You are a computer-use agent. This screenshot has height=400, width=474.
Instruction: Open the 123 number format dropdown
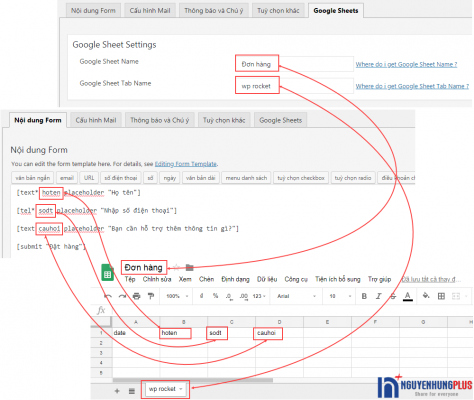(x=259, y=296)
